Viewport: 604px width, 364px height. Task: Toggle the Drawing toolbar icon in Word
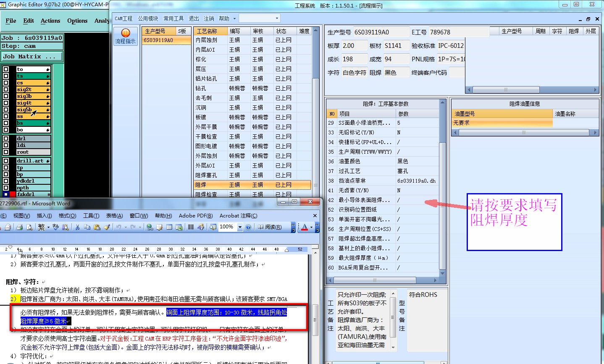[x=201, y=227]
